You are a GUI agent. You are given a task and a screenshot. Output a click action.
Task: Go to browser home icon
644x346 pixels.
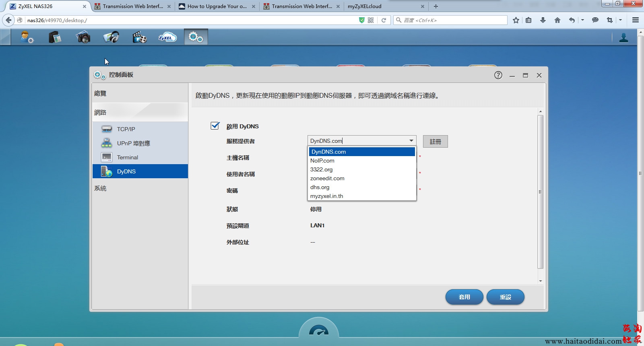pyautogui.click(x=557, y=20)
